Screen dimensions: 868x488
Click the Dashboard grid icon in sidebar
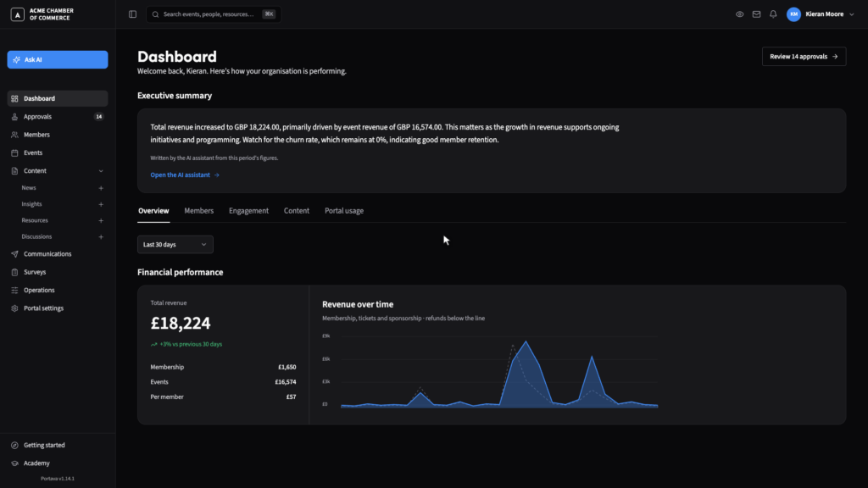pyautogui.click(x=15, y=98)
